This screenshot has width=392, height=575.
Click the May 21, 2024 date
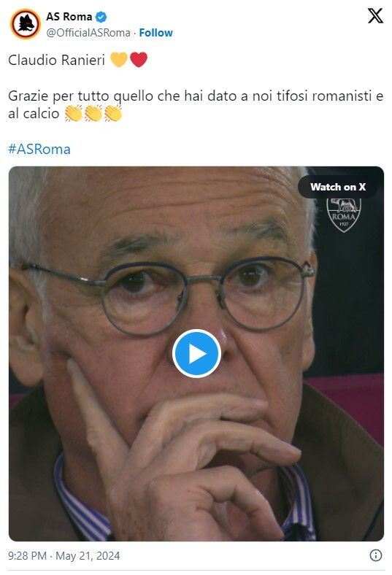(88, 555)
